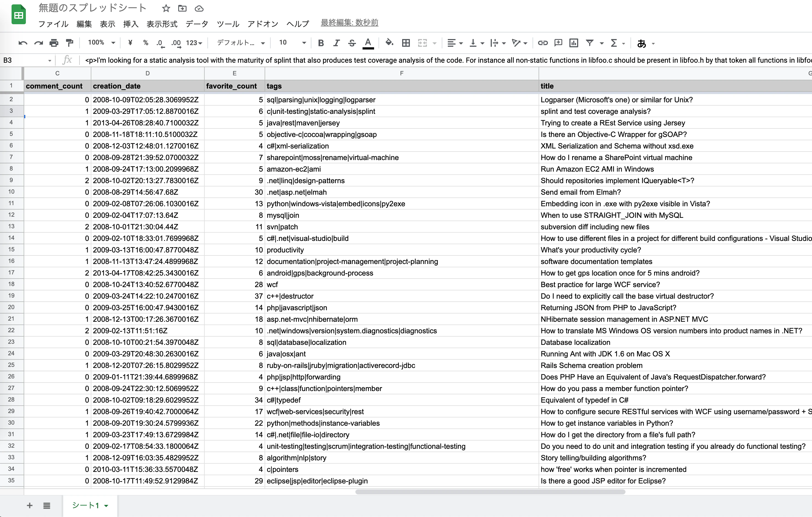Expand the font size 10 dropdown
This screenshot has height=517, width=812.
292,42
